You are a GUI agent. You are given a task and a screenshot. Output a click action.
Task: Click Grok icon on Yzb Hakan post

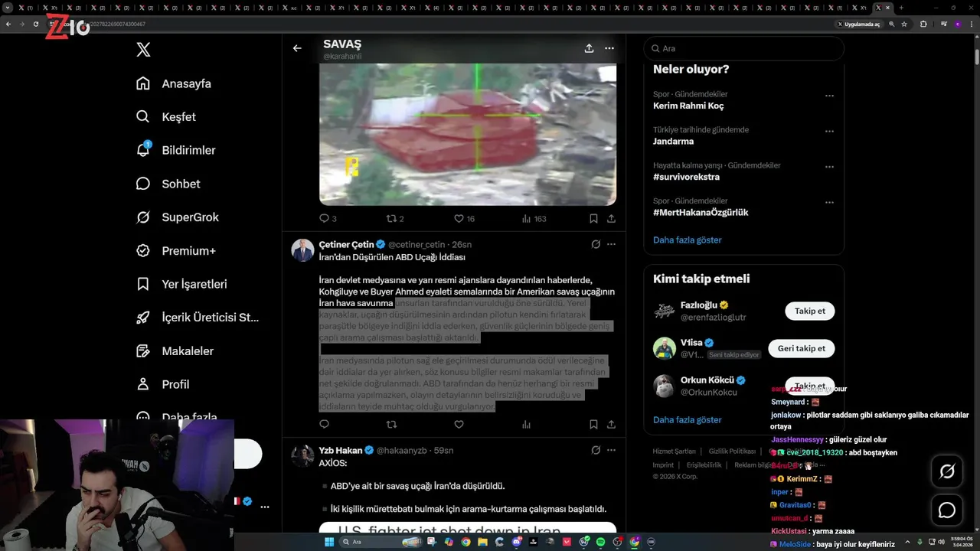[596, 450]
